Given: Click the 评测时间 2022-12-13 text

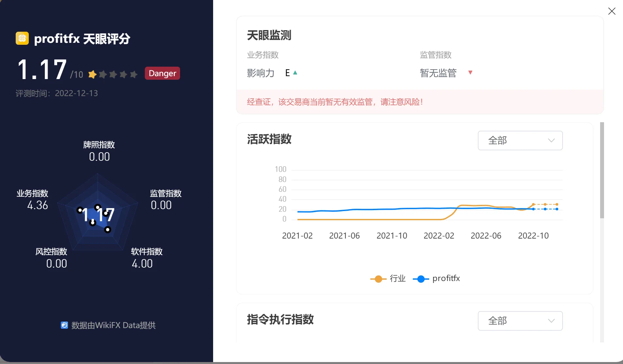Looking at the screenshot, I should [x=57, y=93].
